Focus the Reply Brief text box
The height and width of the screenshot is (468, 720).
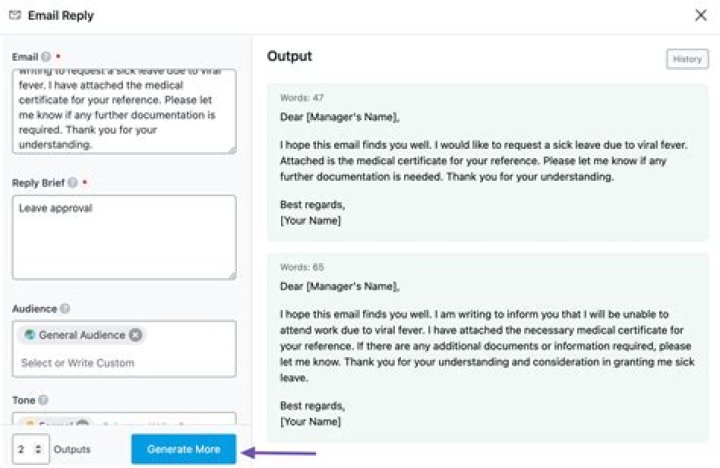(x=124, y=237)
